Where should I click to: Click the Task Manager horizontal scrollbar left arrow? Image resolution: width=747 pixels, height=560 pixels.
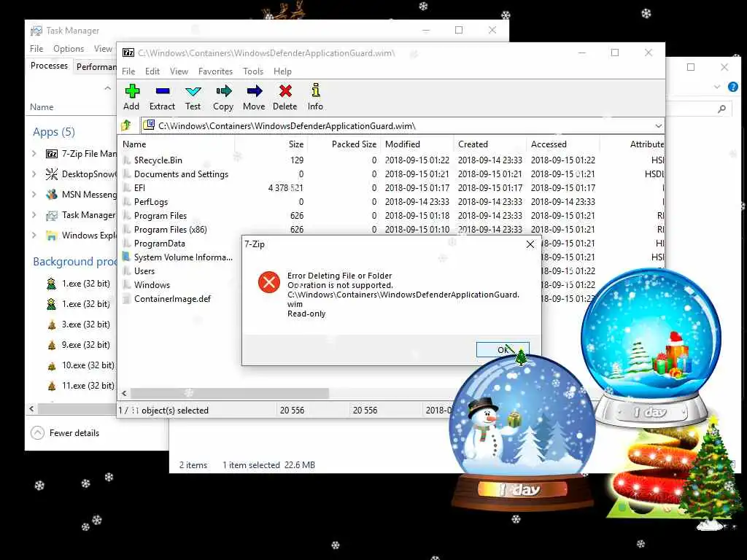pos(31,408)
